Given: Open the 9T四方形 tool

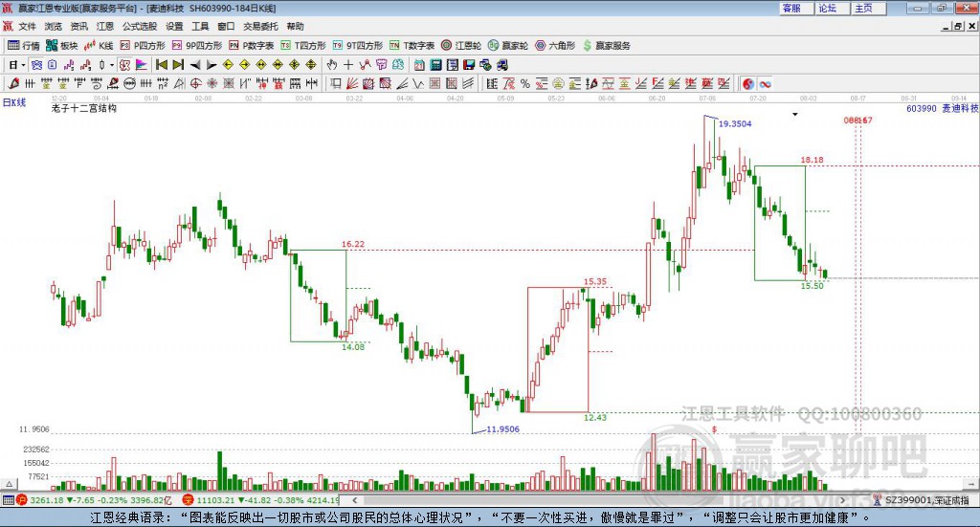Looking at the screenshot, I should [358, 46].
